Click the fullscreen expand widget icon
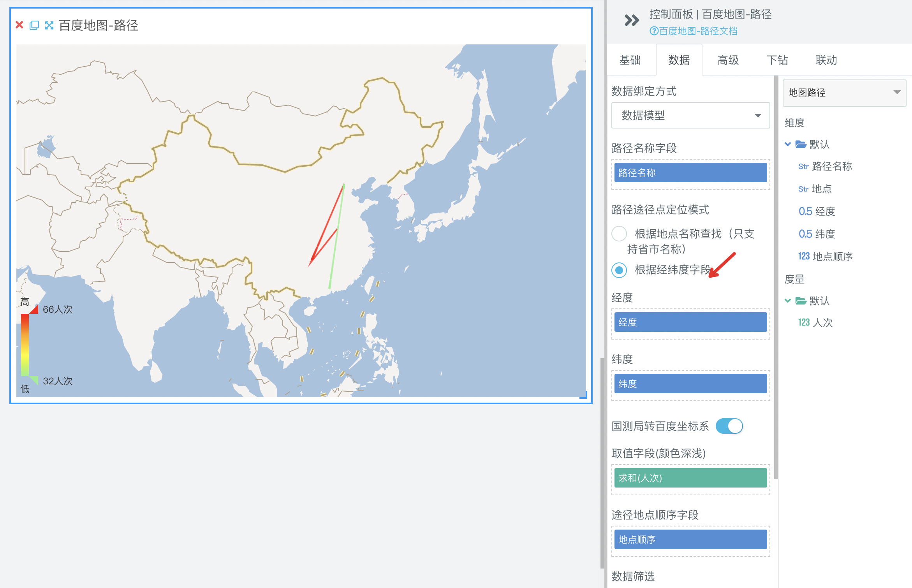The width and height of the screenshot is (912, 588). click(49, 25)
